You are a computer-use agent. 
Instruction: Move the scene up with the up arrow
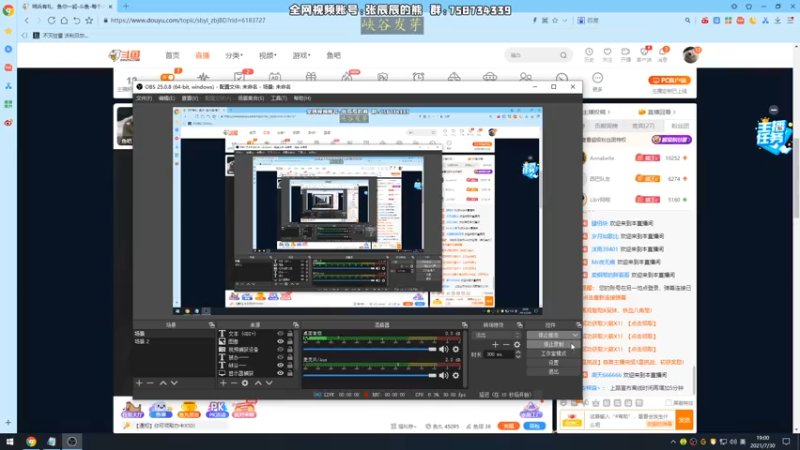[163, 383]
